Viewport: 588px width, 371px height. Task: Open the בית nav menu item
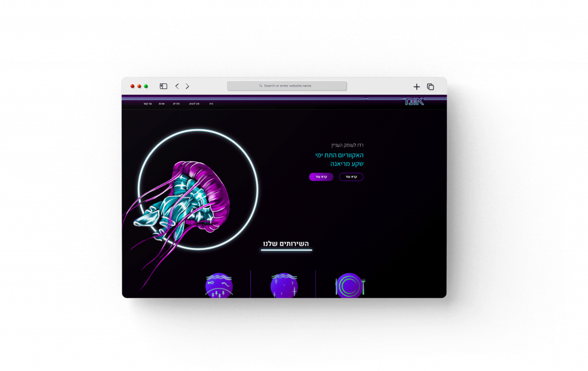pos(211,104)
